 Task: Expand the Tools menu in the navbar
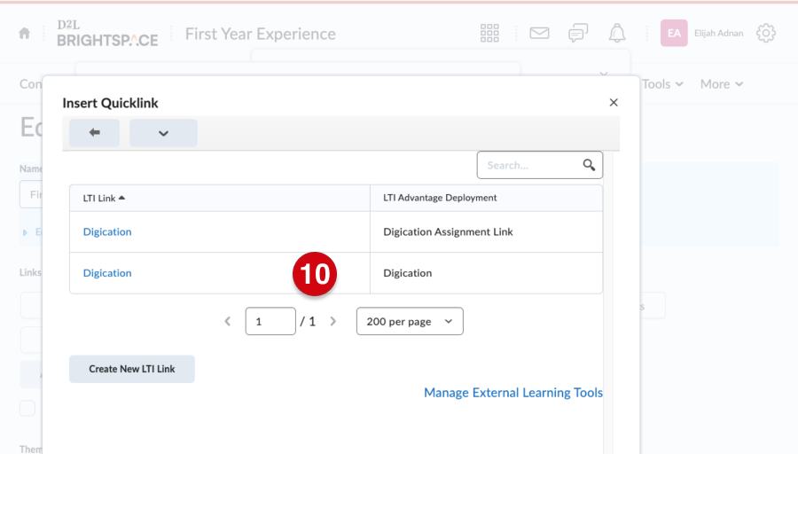[662, 84]
